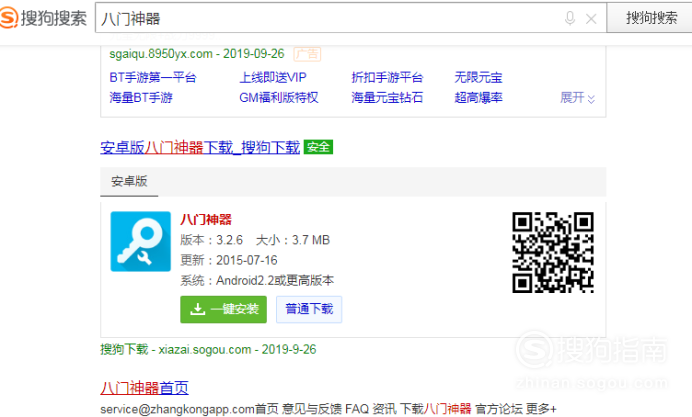
Task: Click the 更新：2015-07-16 text
Action: tap(229, 260)
